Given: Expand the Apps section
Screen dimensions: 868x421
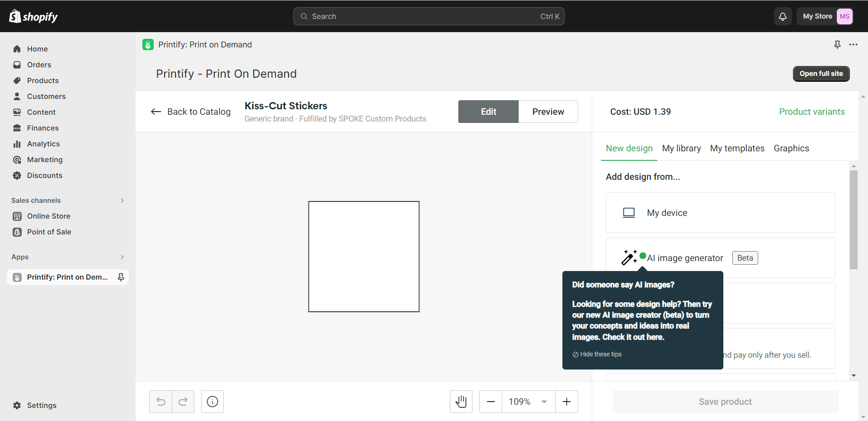Looking at the screenshot, I should pyautogui.click(x=122, y=257).
